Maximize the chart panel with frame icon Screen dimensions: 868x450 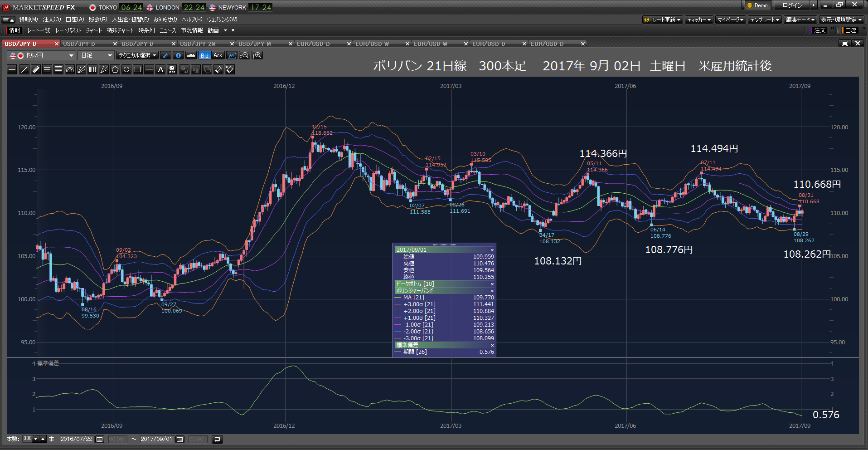click(x=845, y=44)
